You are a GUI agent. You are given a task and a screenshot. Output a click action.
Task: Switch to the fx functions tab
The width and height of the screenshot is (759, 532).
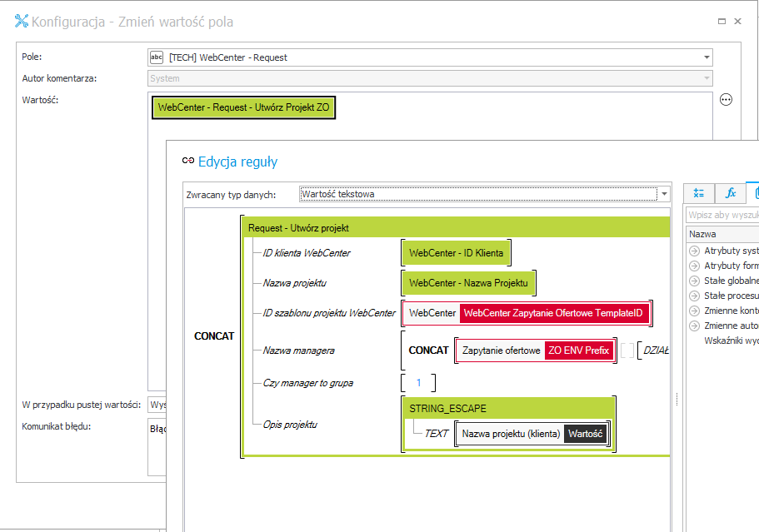(731, 193)
